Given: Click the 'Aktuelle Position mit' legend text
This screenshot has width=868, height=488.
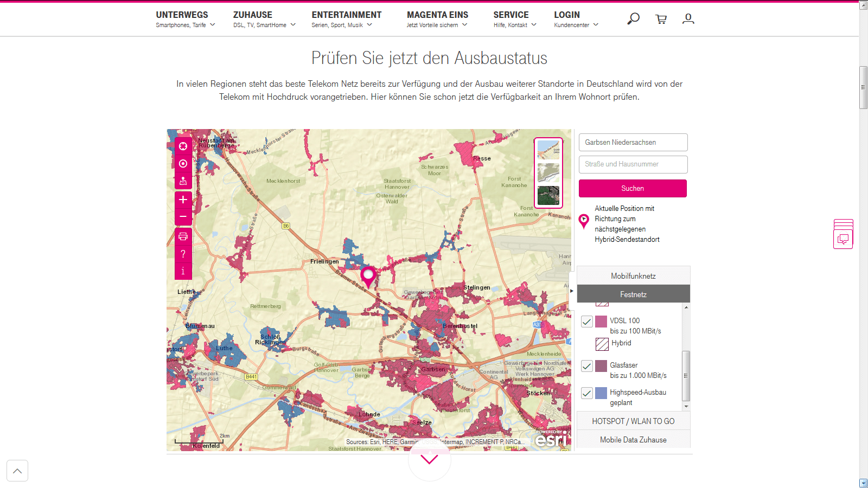Looking at the screenshot, I should 624,208.
